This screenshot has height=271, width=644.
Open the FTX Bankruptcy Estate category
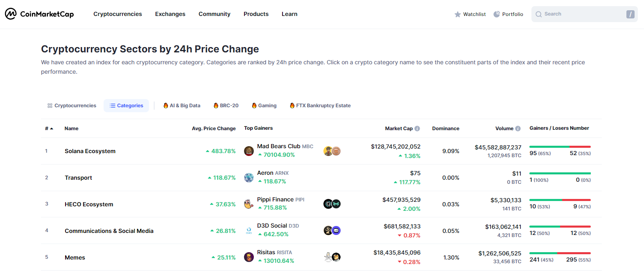tap(320, 106)
